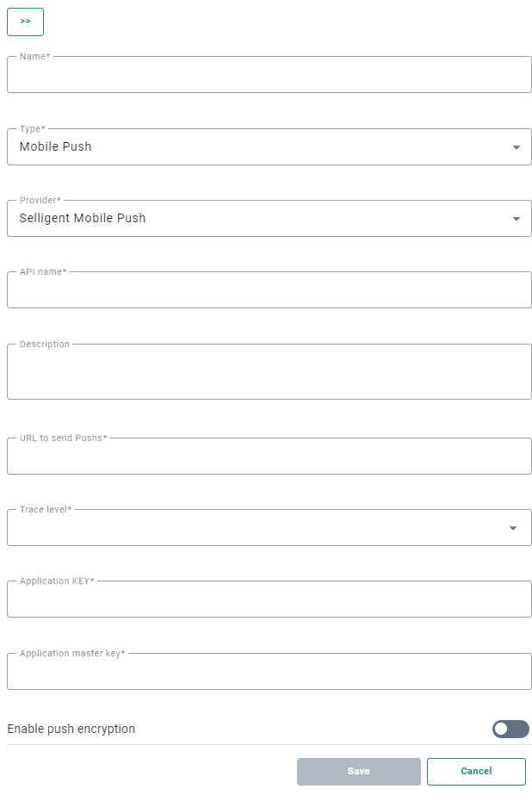Click the double chevron expand button
Viewport: 532px width, 795px height.
tap(25, 22)
